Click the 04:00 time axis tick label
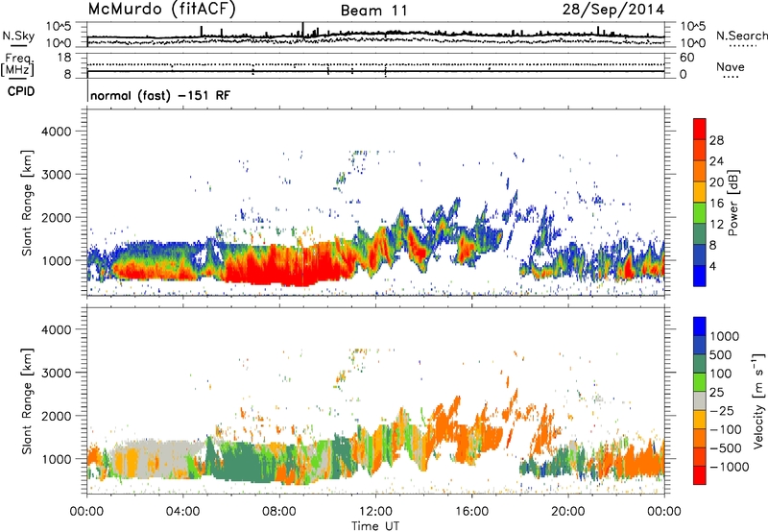The height and width of the screenshot is (532, 768). click(x=183, y=512)
